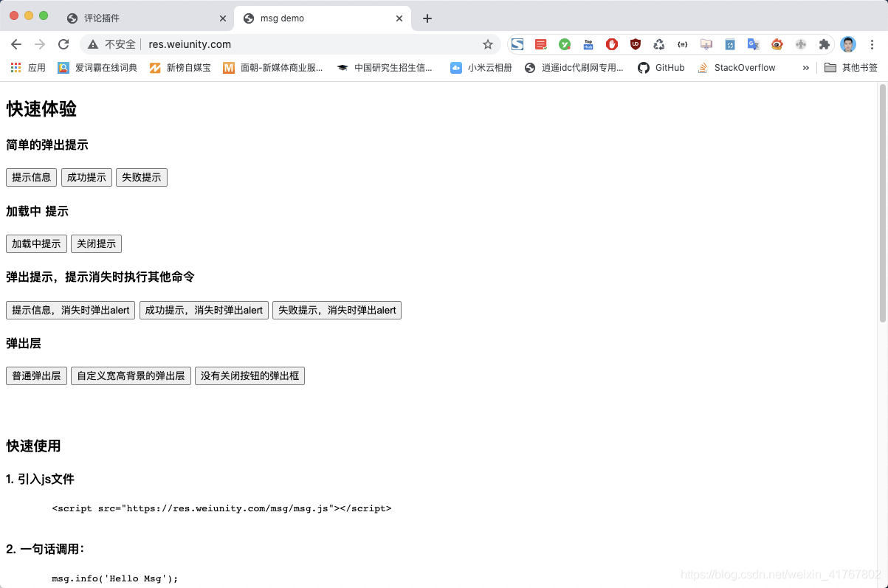Open the blue document extension icon
This screenshot has height=588, width=888.
(x=730, y=44)
